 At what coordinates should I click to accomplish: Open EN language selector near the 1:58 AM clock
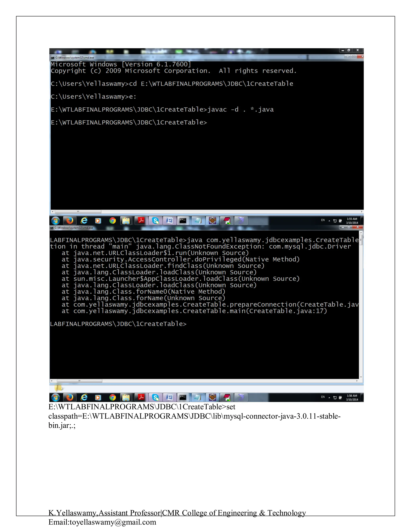323,397
